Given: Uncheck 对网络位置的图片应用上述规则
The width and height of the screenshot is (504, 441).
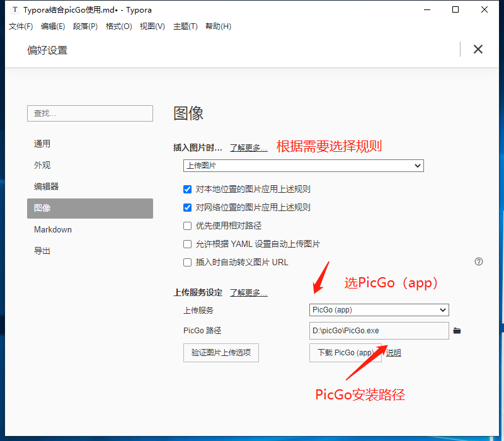Looking at the screenshot, I should point(187,208).
